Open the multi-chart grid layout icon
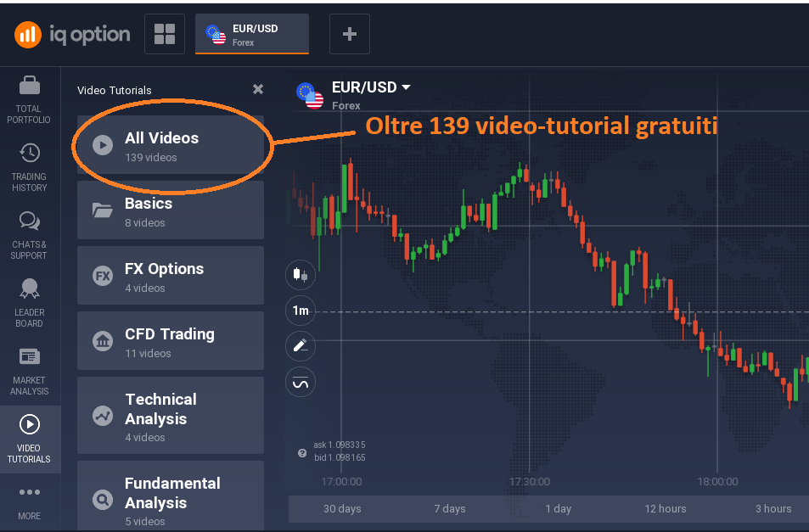Viewport: 809px width, 532px height. click(x=165, y=34)
